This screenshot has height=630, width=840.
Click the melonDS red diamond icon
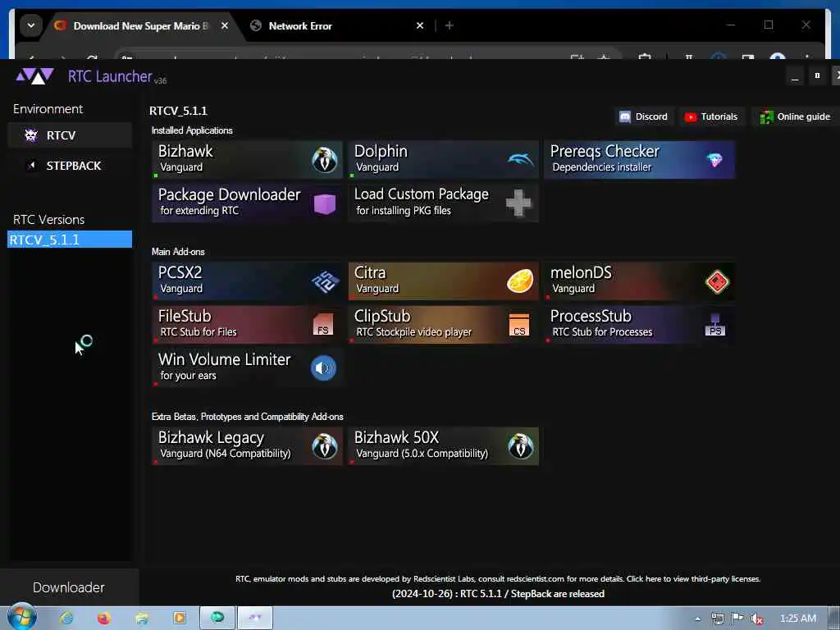coord(717,282)
